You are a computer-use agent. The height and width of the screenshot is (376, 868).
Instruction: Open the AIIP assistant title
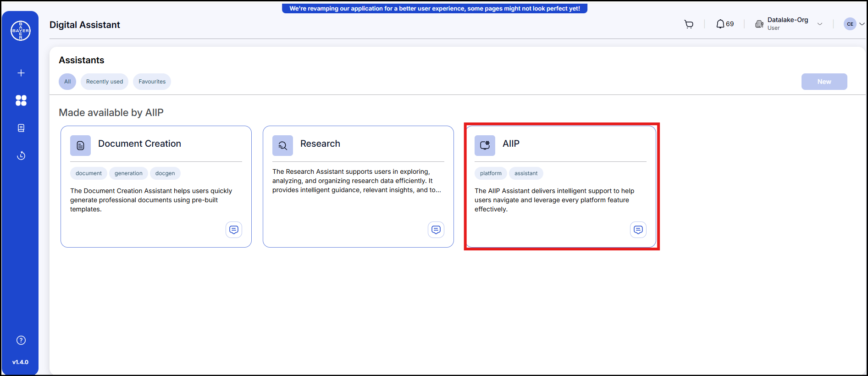click(x=511, y=144)
